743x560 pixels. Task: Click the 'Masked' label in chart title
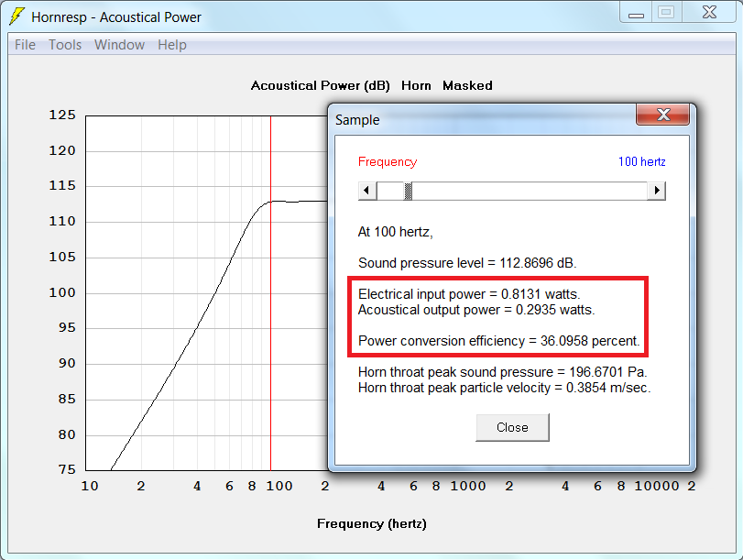(467, 85)
